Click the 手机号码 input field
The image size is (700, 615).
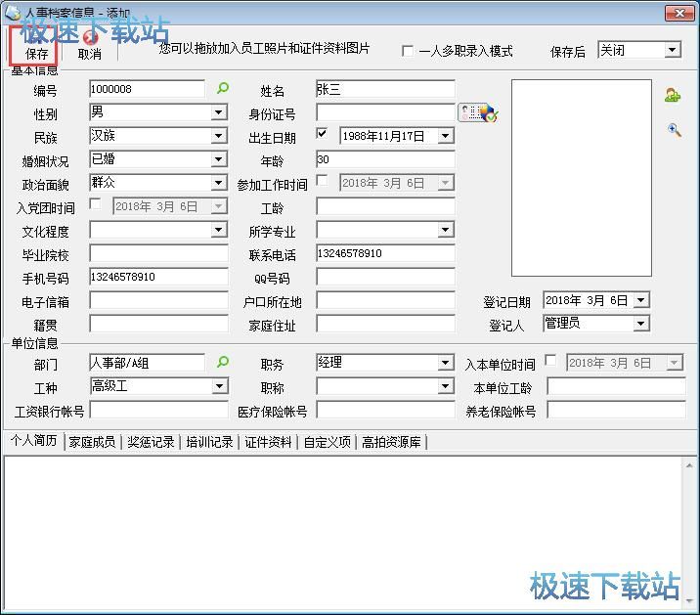[159, 277]
